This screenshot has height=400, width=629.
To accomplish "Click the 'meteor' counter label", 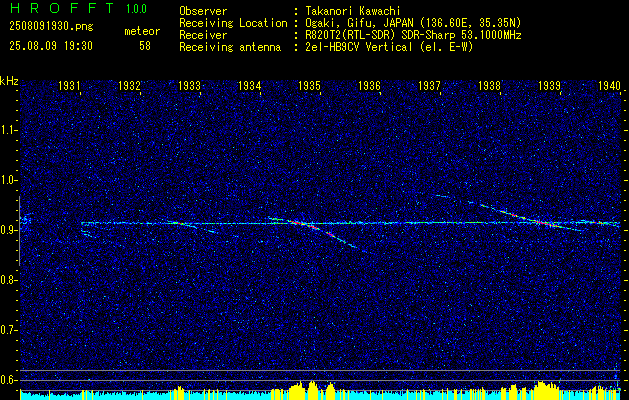I will click(x=142, y=31).
